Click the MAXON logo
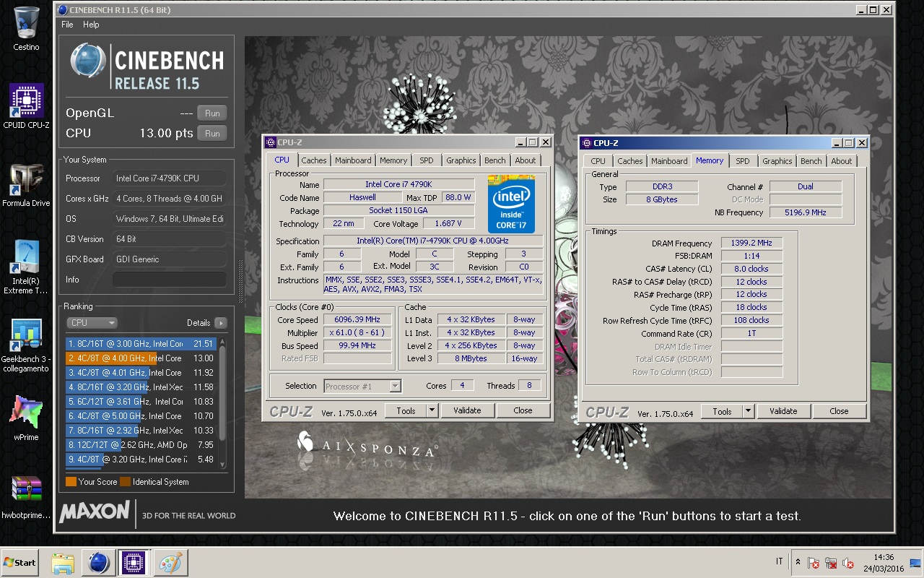924x578 pixels. (x=95, y=512)
